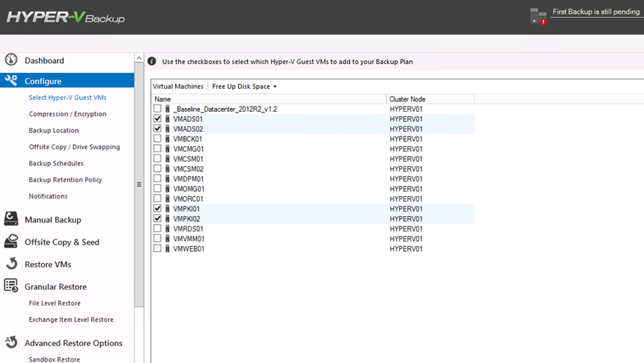Click the Dashboard clock icon
Image resolution: width=644 pixels, height=363 pixels.
pyautogui.click(x=11, y=60)
